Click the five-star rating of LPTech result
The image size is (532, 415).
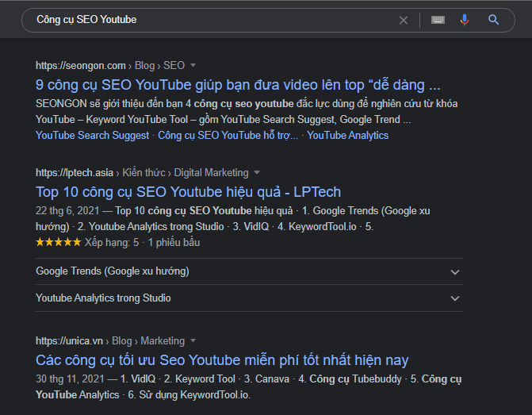tap(59, 242)
